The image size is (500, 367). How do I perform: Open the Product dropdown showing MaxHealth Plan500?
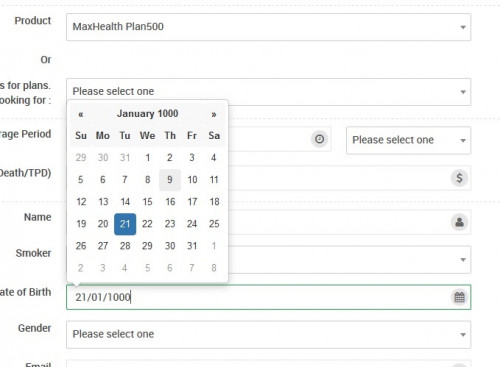pyautogui.click(x=268, y=27)
